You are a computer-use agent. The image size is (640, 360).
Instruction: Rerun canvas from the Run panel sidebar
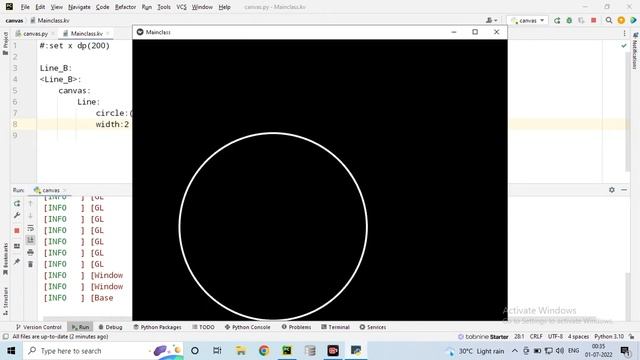tap(17, 203)
